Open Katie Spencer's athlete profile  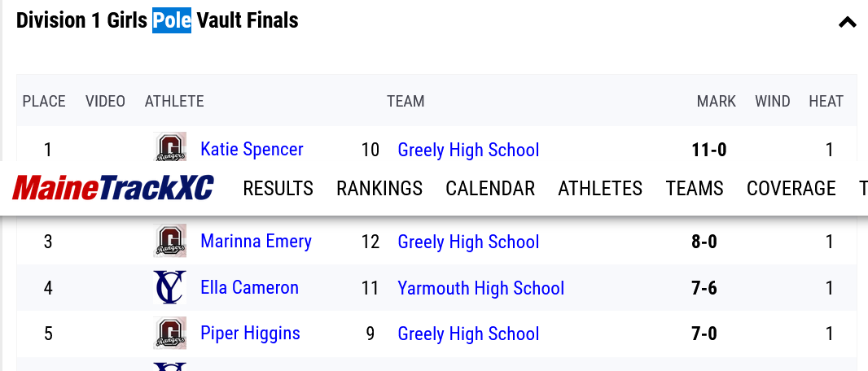coord(252,150)
